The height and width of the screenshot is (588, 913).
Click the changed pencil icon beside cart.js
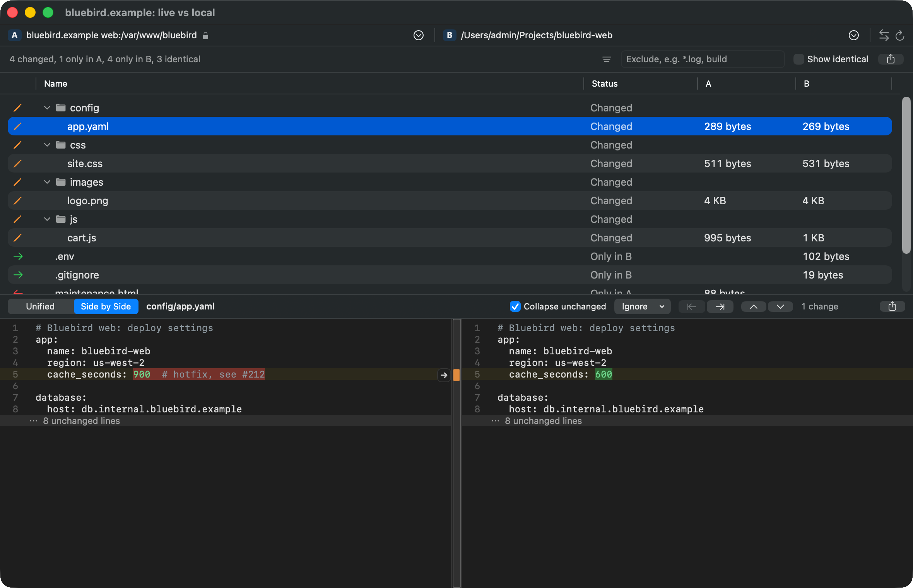click(17, 238)
